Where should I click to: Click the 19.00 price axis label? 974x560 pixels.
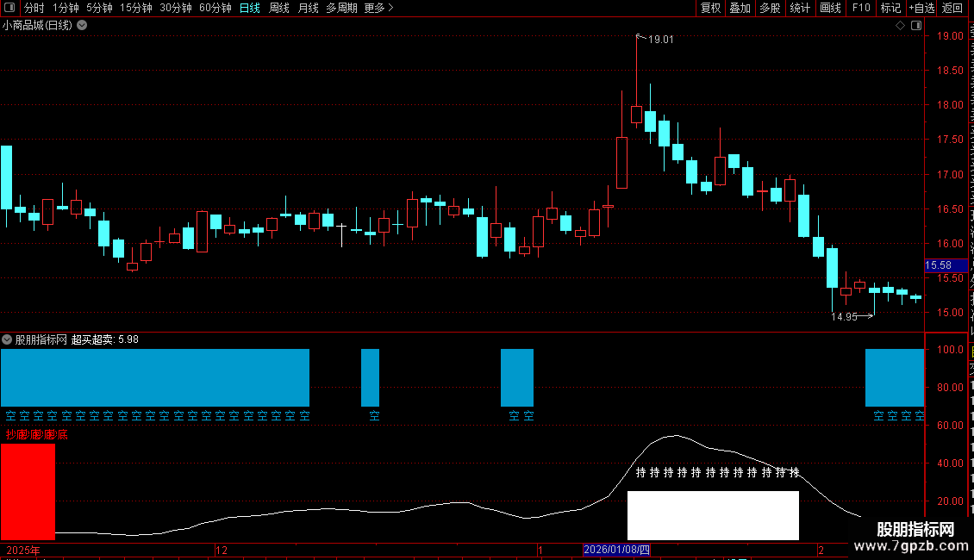click(x=951, y=36)
